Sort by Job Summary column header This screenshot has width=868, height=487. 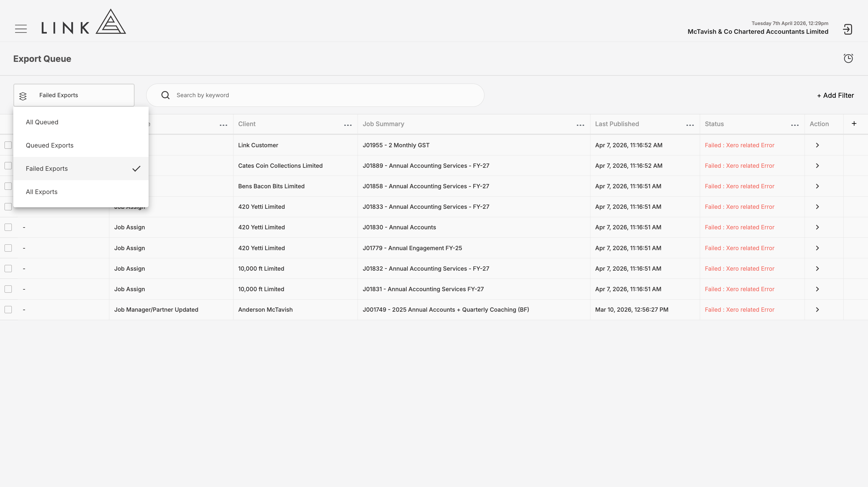tap(384, 124)
